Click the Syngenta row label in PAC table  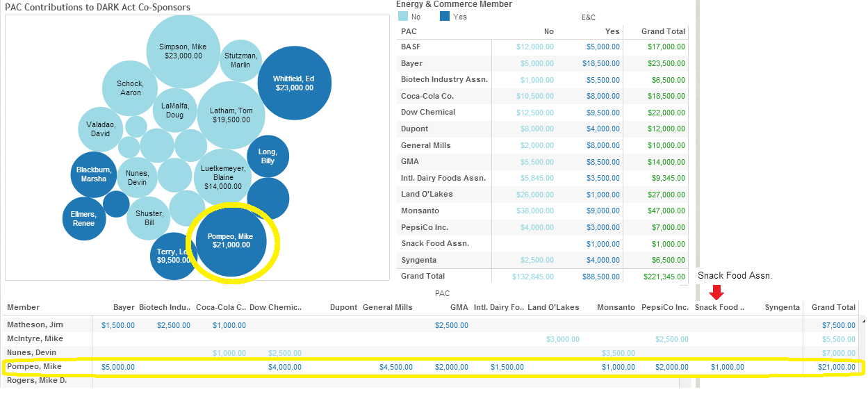click(419, 260)
